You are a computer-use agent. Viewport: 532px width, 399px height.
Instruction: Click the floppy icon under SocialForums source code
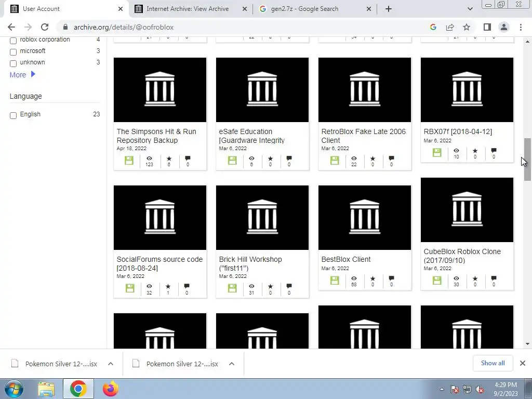click(130, 288)
